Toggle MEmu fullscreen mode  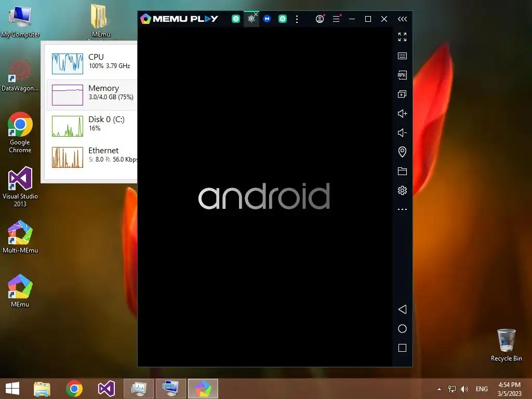click(403, 37)
